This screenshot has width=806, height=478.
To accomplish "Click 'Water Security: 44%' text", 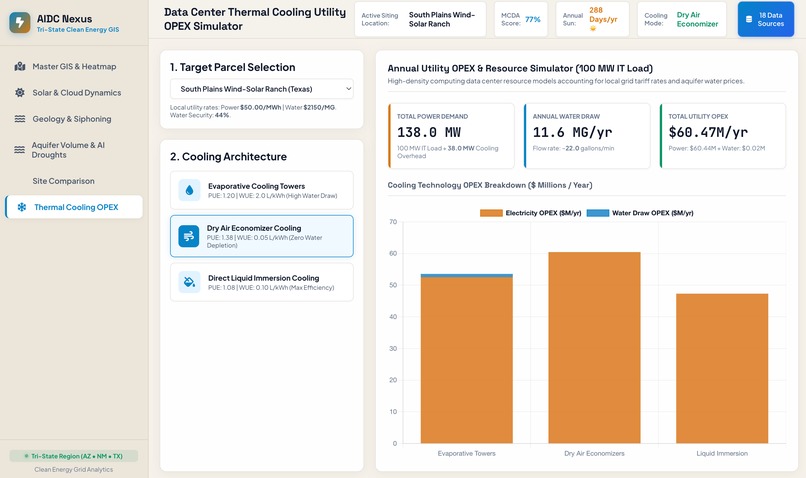I will [200, 115].
